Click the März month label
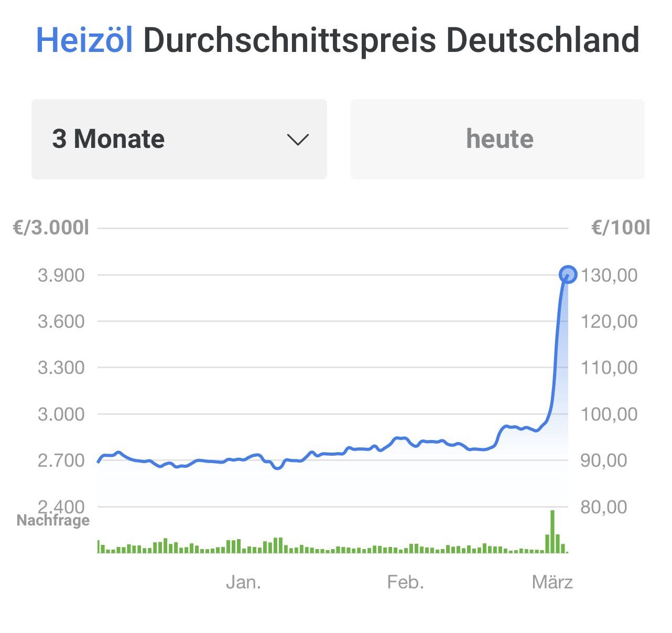 pos(552,582)
